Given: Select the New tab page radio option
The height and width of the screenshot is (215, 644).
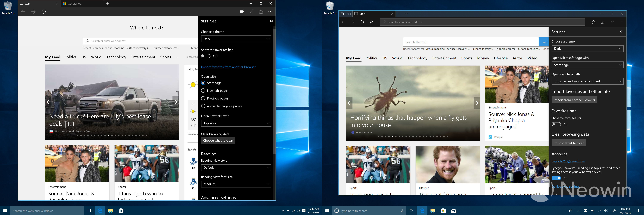Looking at the screenshot, I should click(203, 91).
